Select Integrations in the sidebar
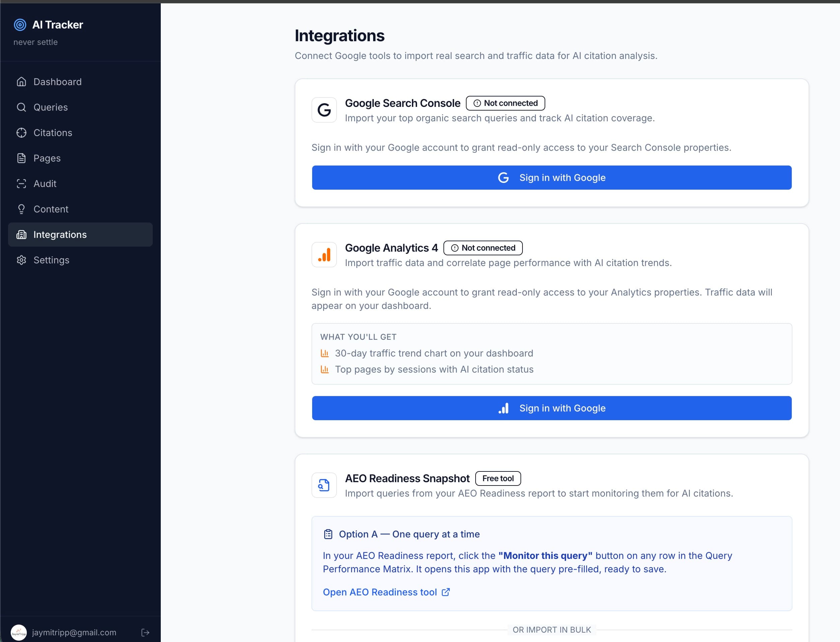 (80, 235)
